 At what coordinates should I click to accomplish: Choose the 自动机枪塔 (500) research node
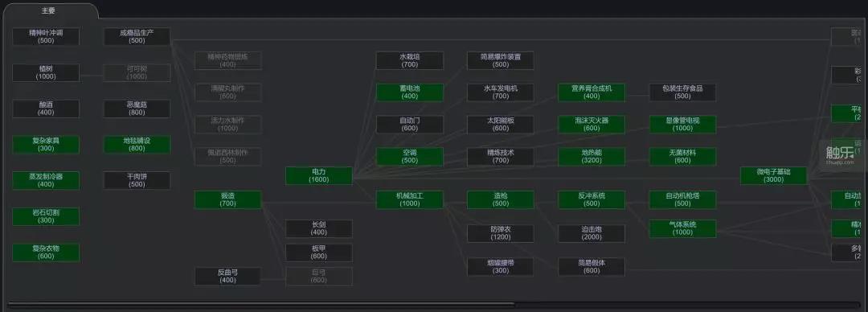682,199
